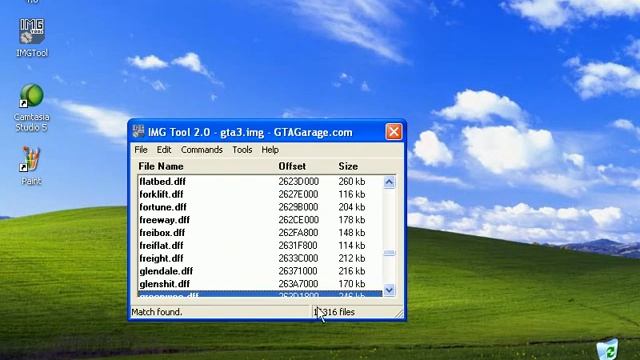Click the files count in status bar
The image size is (640, 360).
[334, 312]
